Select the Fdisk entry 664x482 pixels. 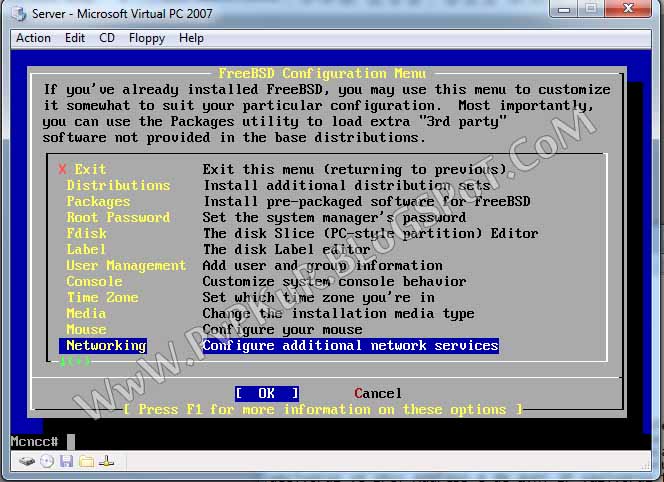[x=86, y=233]
